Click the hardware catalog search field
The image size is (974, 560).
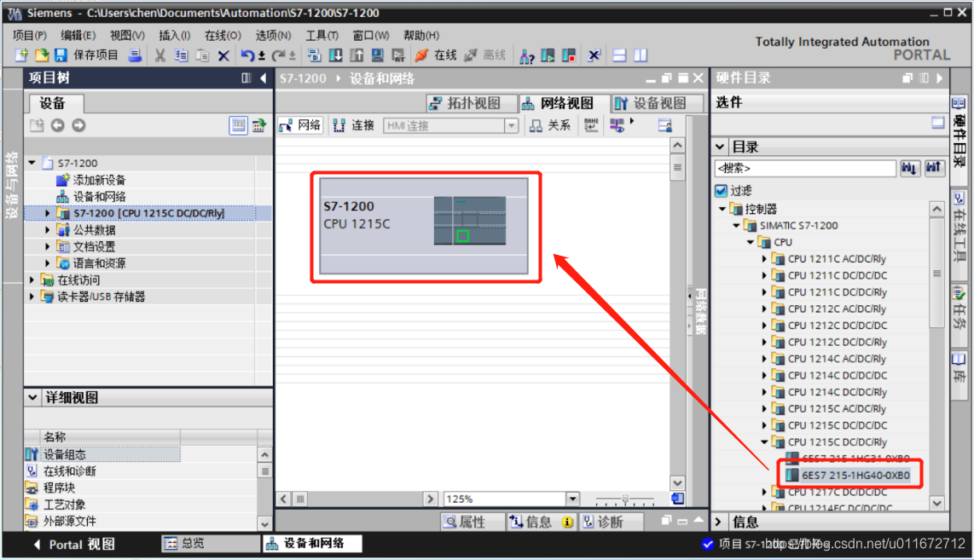804,168
